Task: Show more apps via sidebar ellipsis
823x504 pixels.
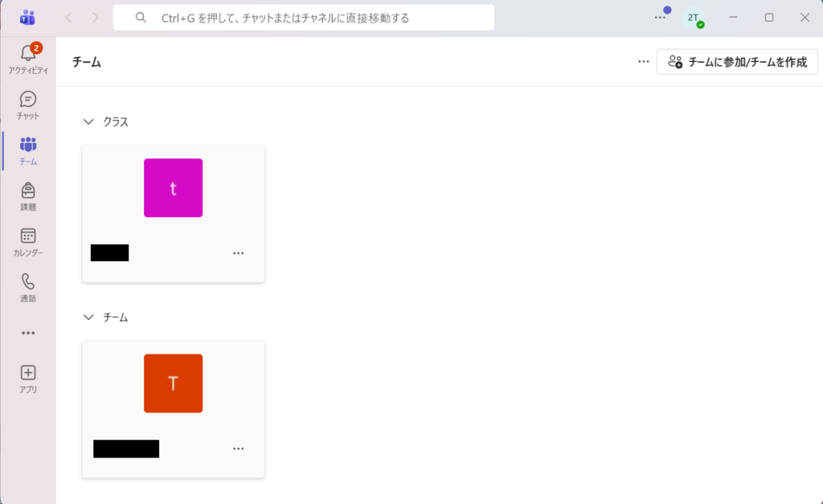Action: coord(28,333)
